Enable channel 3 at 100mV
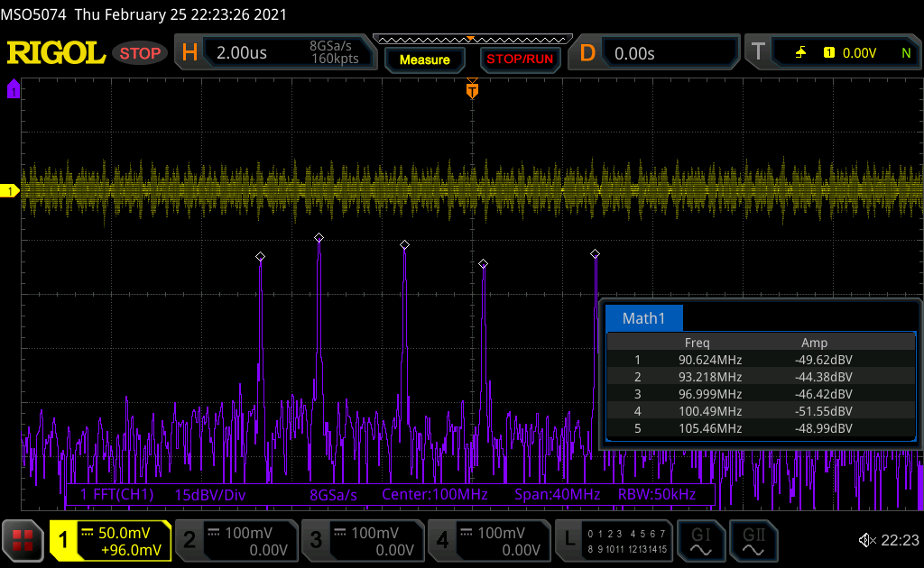Viewport: 924px width, 568px height. [363, 540]
